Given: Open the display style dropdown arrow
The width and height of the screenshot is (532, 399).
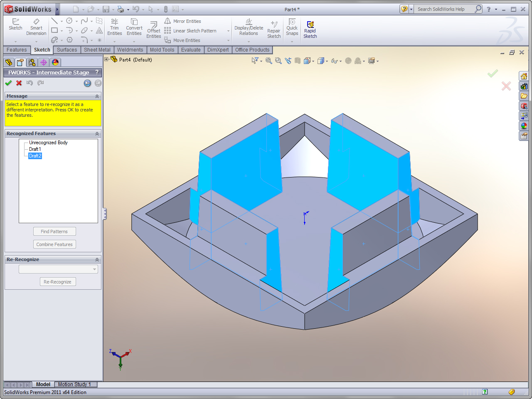Looking at the screenshot, I should (x=327, y=61).
